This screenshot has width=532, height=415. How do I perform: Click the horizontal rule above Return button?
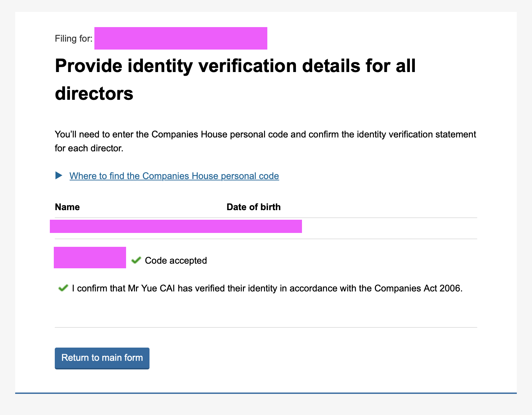pyautogui.click(x=266, y=327)
